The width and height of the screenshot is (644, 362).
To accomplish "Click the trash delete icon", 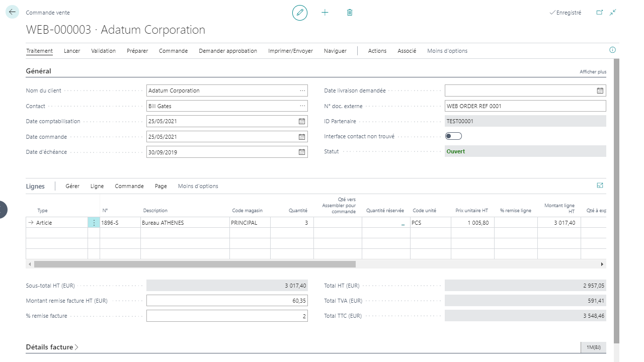I will point(350,13).
